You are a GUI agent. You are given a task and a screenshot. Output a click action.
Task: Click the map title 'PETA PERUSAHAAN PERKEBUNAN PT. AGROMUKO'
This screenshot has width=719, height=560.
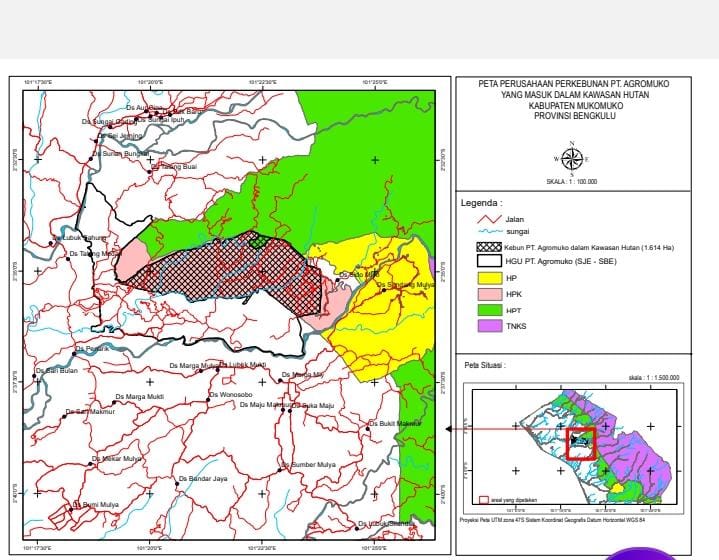pyautogui.click(x=573, y=88)
